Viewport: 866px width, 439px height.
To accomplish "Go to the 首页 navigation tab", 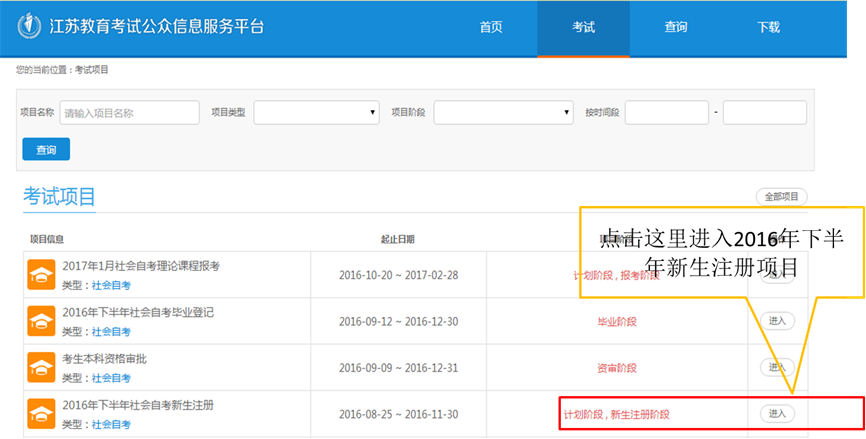I will point(491,28).
